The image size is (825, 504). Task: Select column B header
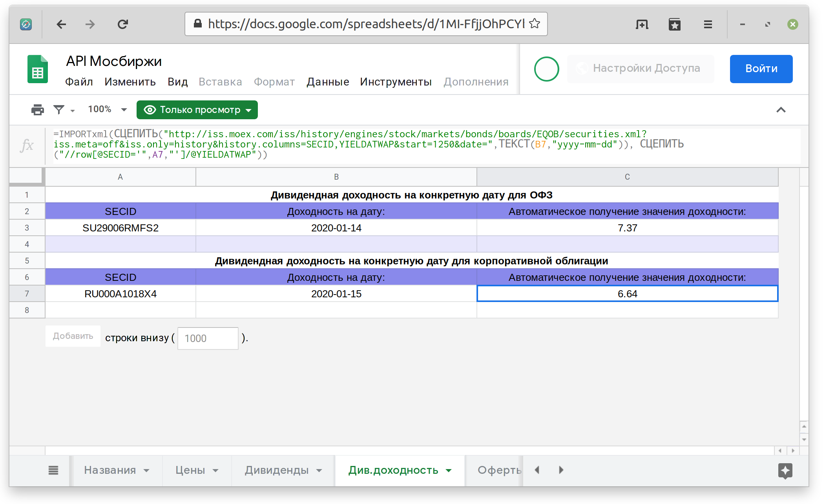pyautogui.click(x=336, y=177)
